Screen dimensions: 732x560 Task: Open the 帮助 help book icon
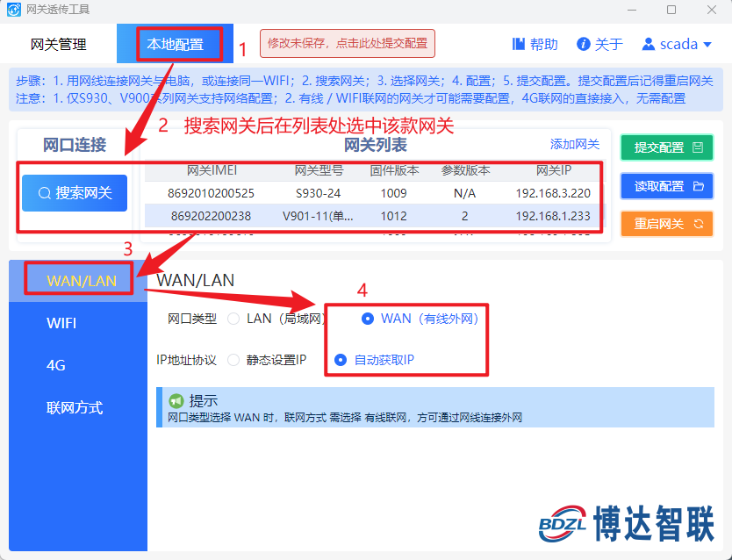[x=519, y=45]
